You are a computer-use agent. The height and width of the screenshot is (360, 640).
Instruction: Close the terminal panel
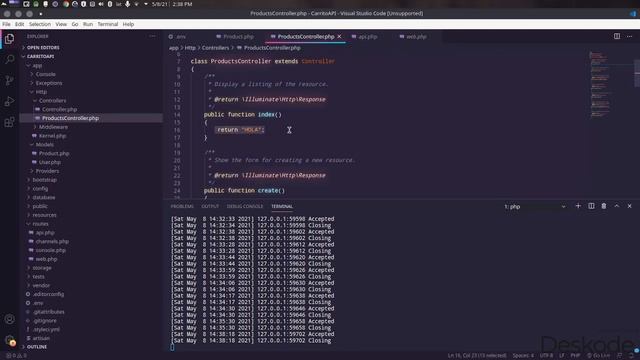tap(629, 206)
